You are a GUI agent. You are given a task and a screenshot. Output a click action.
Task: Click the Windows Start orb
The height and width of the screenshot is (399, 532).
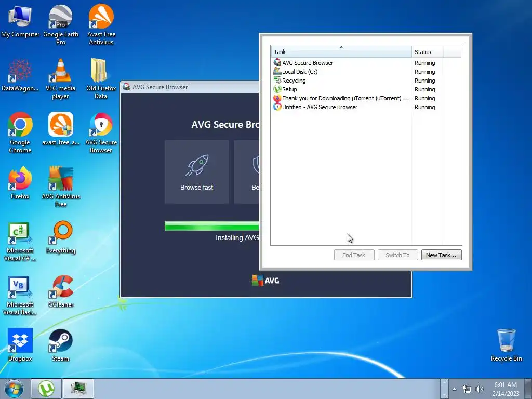14,389
